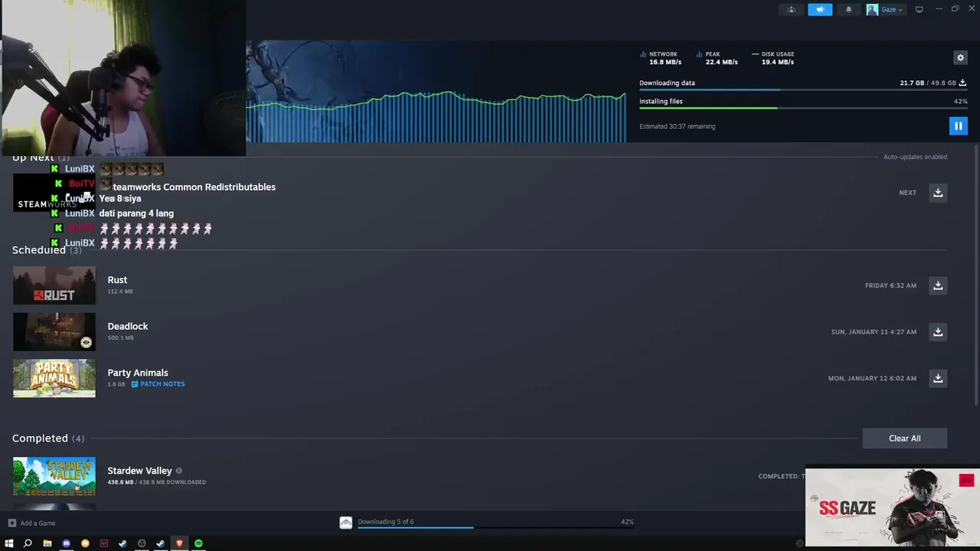The height and width of the screenshot is (551, 980).
Task: Pause the current download
Action: pos(958,126)
